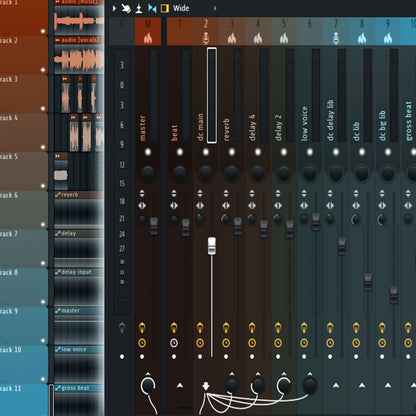Open the reverb automation clip menu

pyautogui.click(x=58, y=195)
